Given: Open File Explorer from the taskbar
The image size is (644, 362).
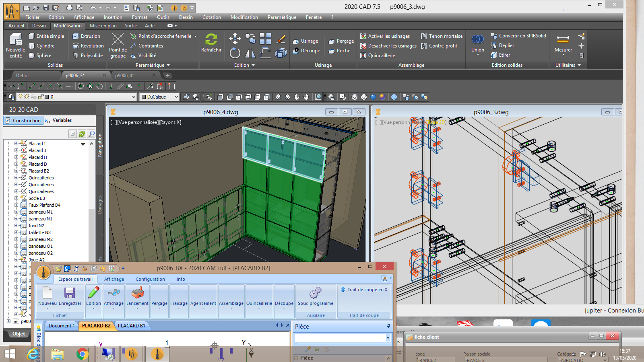Looking at the screenshot, I should [x=58, y=354].
